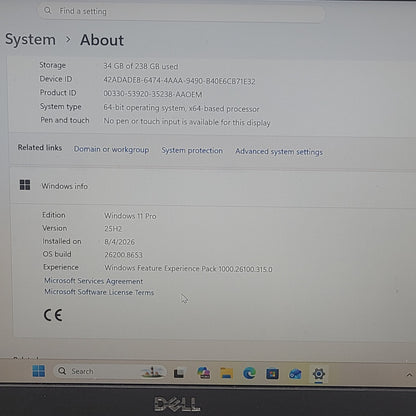
Task: Click the version value 25H2
Action: [113, 229]
